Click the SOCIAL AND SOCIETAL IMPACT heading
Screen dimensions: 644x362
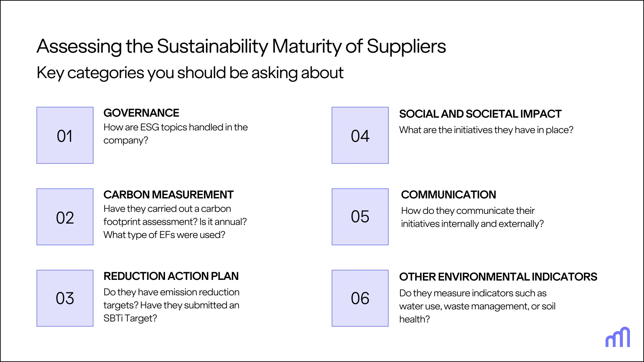coord(480,114)
